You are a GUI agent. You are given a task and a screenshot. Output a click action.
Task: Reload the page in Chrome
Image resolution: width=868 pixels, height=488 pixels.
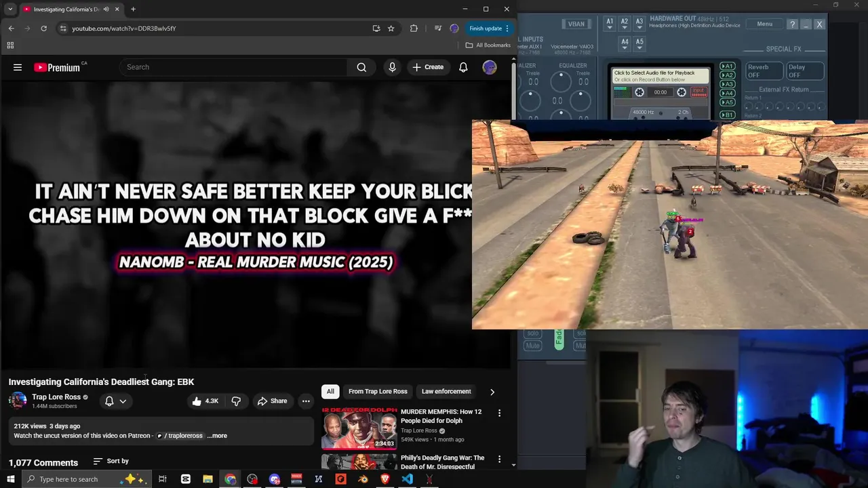pos(43,28)
